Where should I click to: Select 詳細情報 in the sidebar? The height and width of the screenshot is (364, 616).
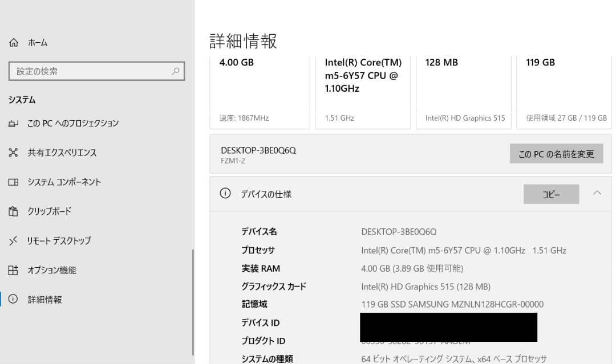pos(44,299)
